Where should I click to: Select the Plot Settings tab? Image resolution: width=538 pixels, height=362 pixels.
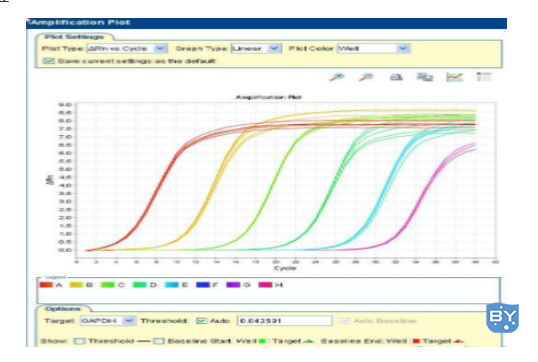(x=74, y=37)
